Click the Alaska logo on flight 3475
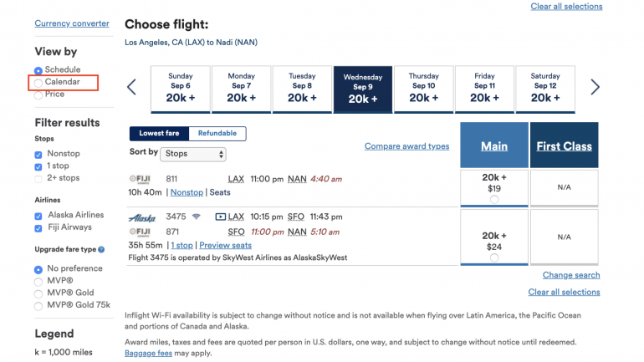644x362 pixels. point(141,217)
